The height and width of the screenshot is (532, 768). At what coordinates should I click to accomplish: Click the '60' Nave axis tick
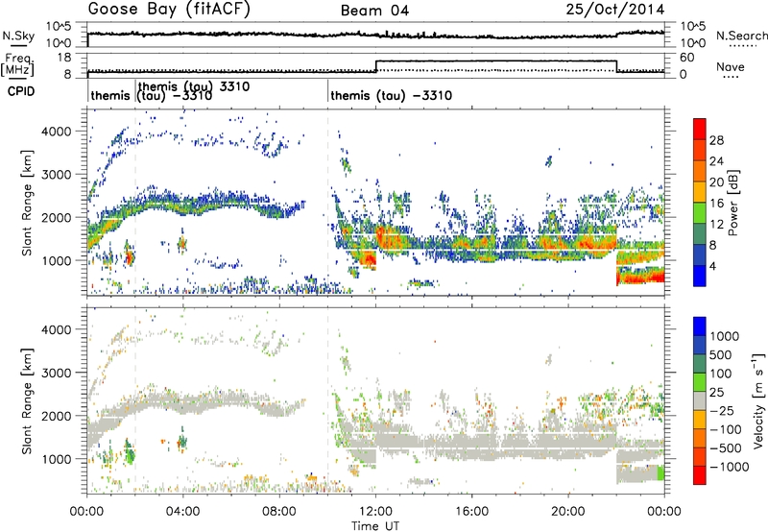tap(687, 58)
